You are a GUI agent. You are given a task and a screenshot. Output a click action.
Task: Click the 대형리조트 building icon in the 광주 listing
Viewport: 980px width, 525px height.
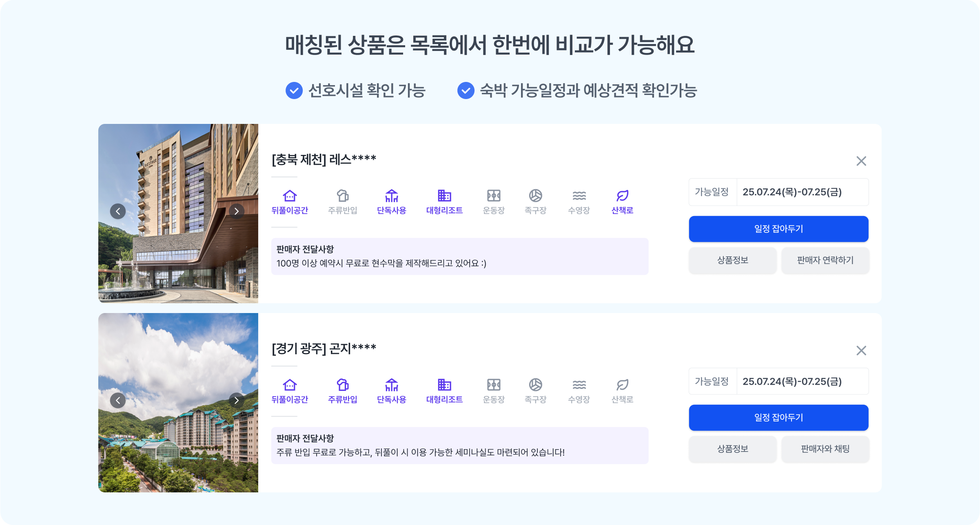[x=444, y=385]
